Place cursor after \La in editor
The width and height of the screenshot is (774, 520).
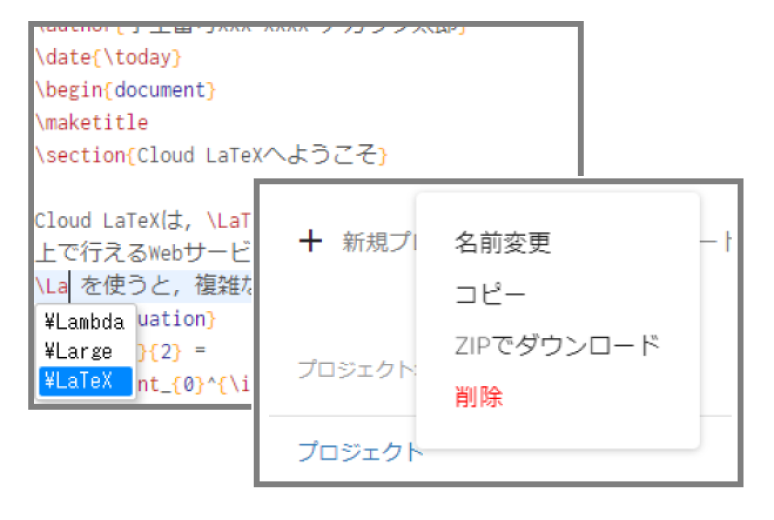(x=70, y=286)
